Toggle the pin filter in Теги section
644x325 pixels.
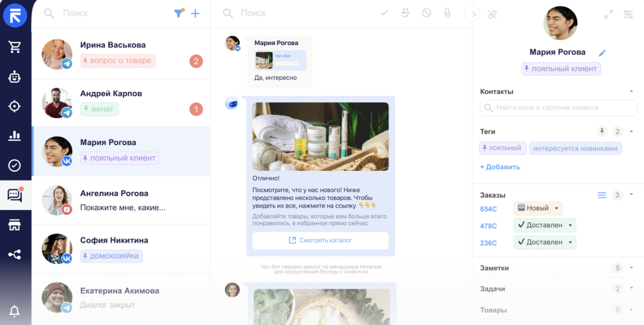[601, 132]
